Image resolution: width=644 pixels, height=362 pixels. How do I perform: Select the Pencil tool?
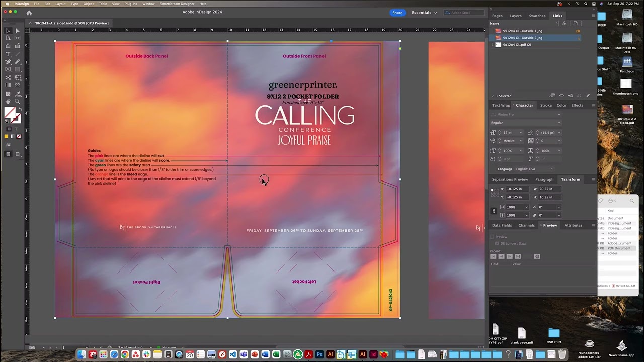click(x=18, y=61)
